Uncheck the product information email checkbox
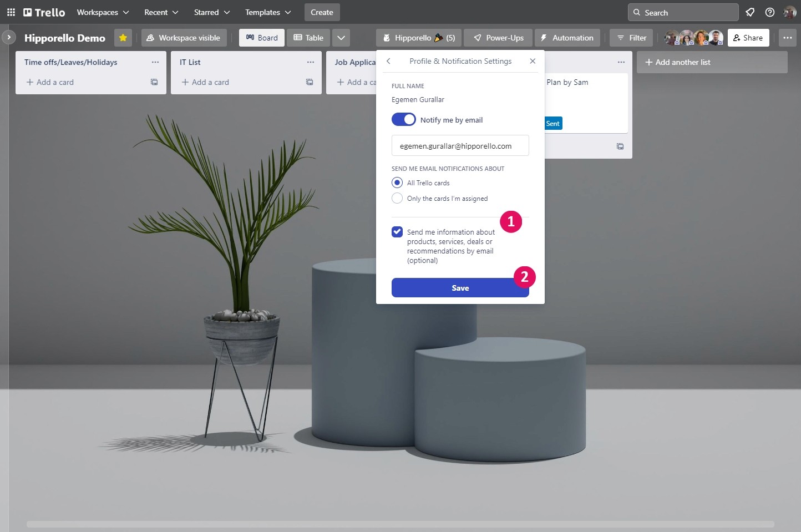Viewport: 801px width, 532px height. (x=397, y=232)
